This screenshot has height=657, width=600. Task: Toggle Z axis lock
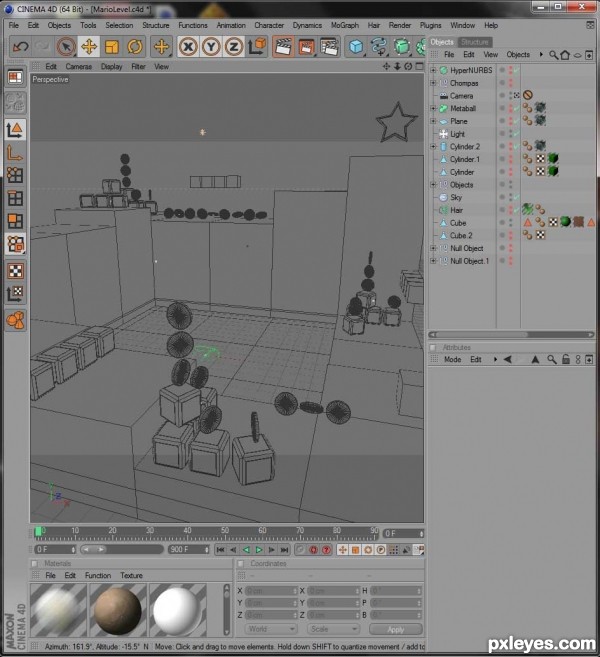tap(234, 47)
